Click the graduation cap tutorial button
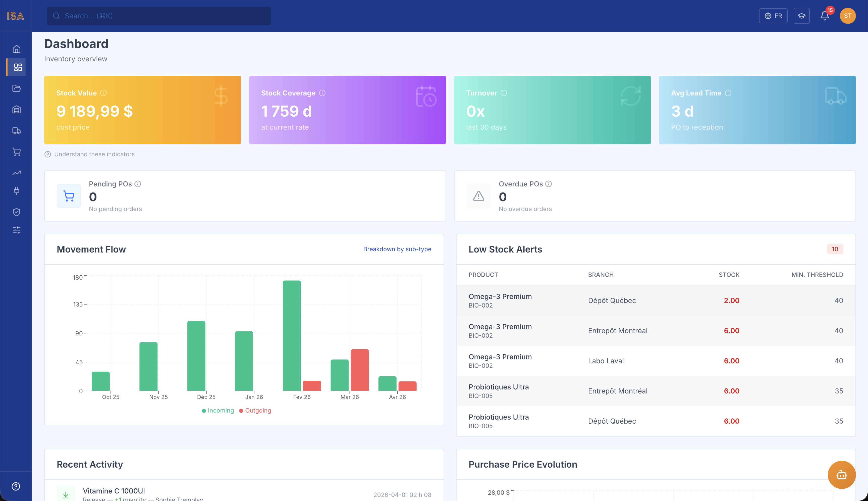Viewport: 868px width, 501px height. point(801,16)
